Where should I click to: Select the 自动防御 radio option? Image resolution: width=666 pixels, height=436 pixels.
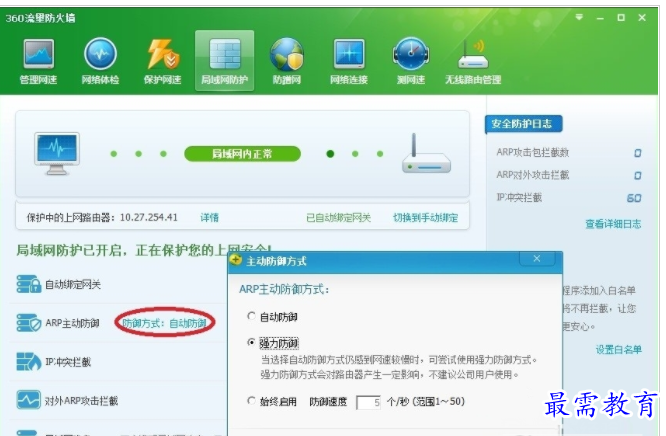(x=251, y=316)
